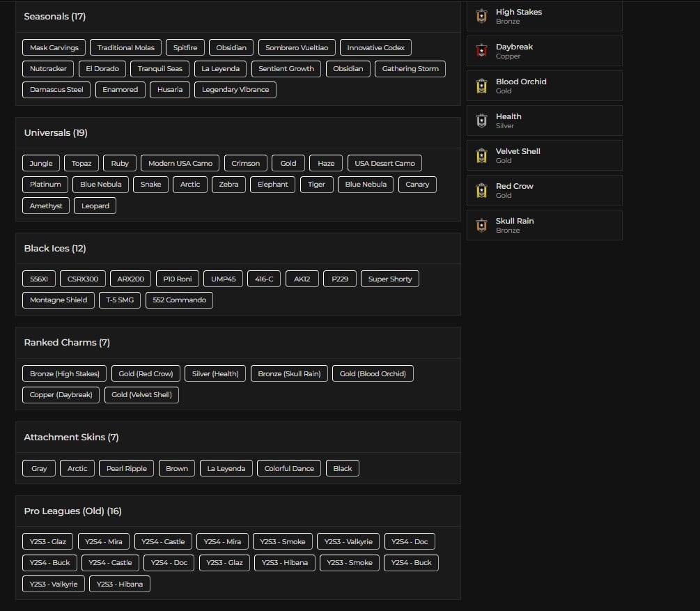Click the Health Silver charm icon
The height and width of the screenshot is (611, 700).
click(x=481, y=121)
